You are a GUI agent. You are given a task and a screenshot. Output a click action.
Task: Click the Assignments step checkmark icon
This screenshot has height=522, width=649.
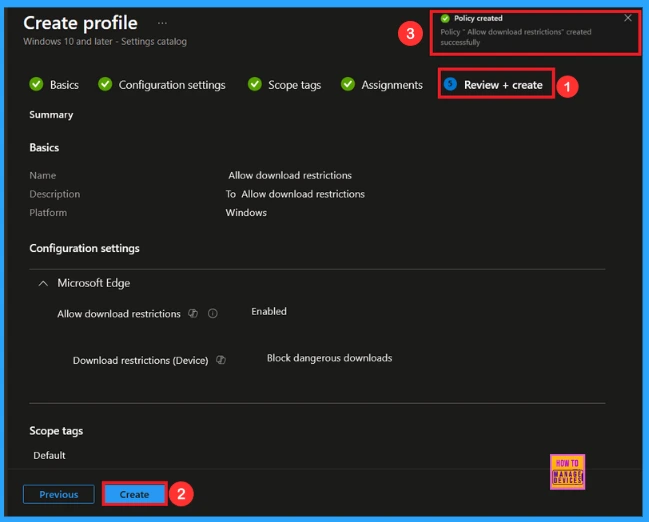348,84
